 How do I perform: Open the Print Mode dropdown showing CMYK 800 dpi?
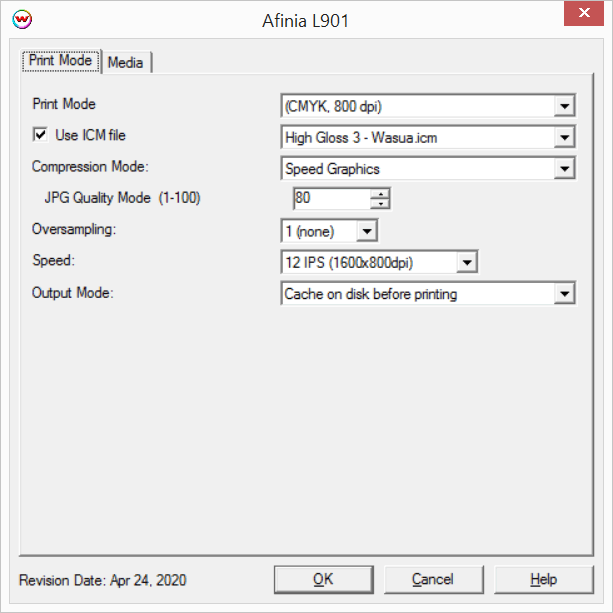coord(565,106)
